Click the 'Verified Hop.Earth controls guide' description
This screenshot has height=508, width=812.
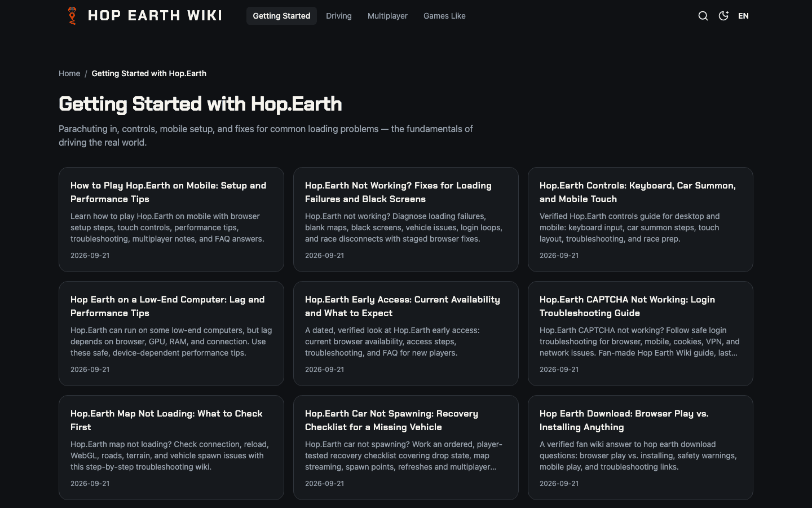point(630,227)
